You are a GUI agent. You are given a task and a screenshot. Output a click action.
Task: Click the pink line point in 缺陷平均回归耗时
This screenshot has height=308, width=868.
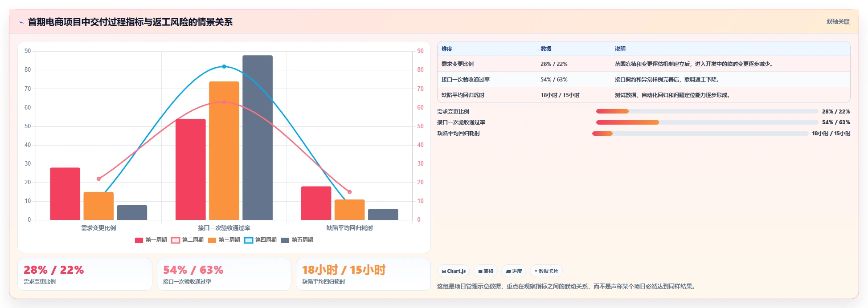[x=349, y=192]
